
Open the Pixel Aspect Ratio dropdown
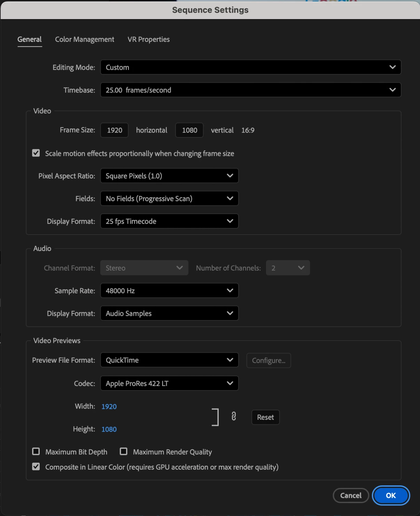click(170, 176)
